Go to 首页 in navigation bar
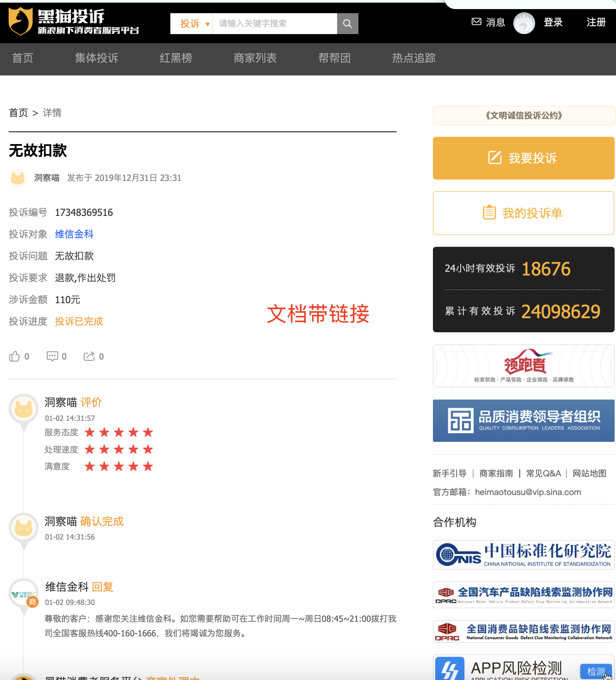The width and height of the screenshot is (616, 680). coord(23,58)
